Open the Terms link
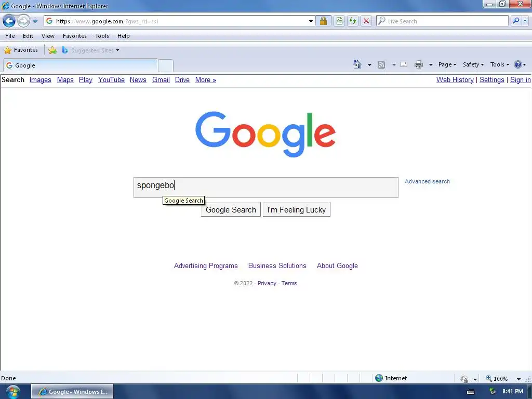This screenshot has height=399, width=532. (x=289, y=283)
